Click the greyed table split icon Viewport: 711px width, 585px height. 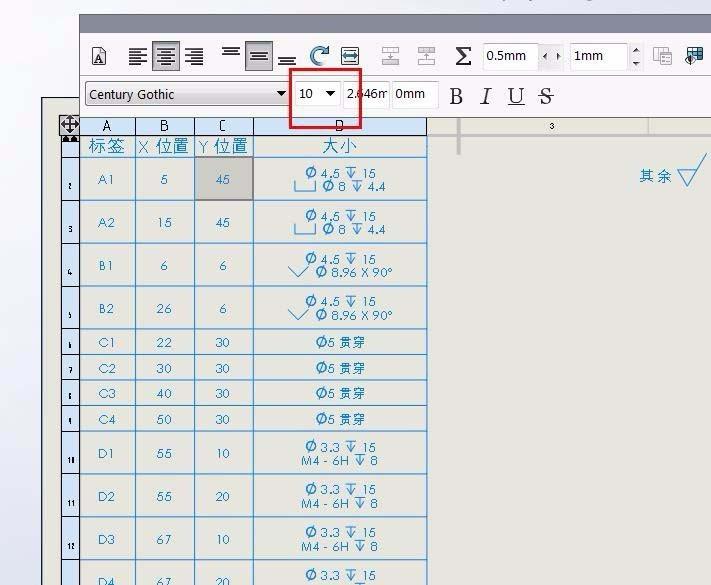point(662,56)
